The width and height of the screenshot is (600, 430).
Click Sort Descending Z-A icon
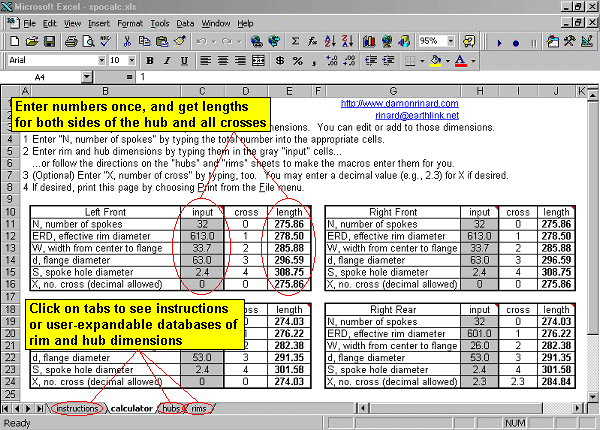[x=347, y=41]
